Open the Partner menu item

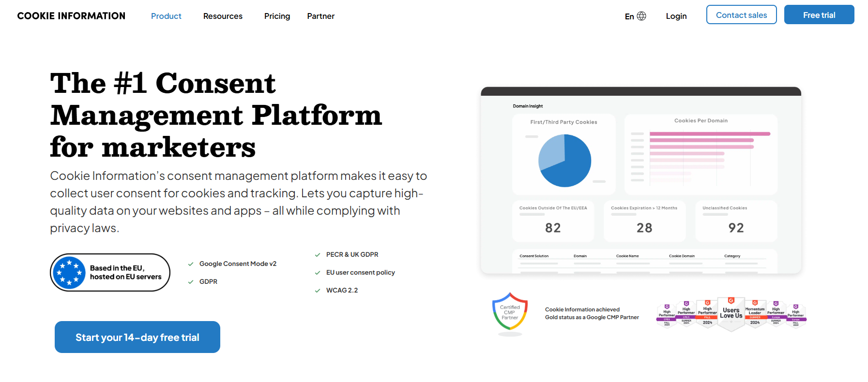pyautogui.click(x=320, y=16)
